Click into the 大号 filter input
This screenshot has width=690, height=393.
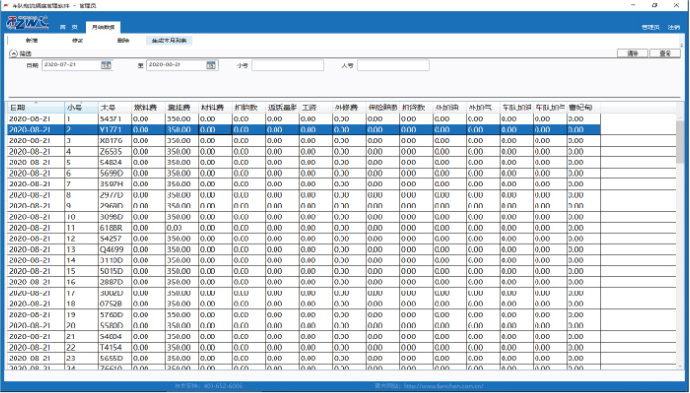click(393, 65)
